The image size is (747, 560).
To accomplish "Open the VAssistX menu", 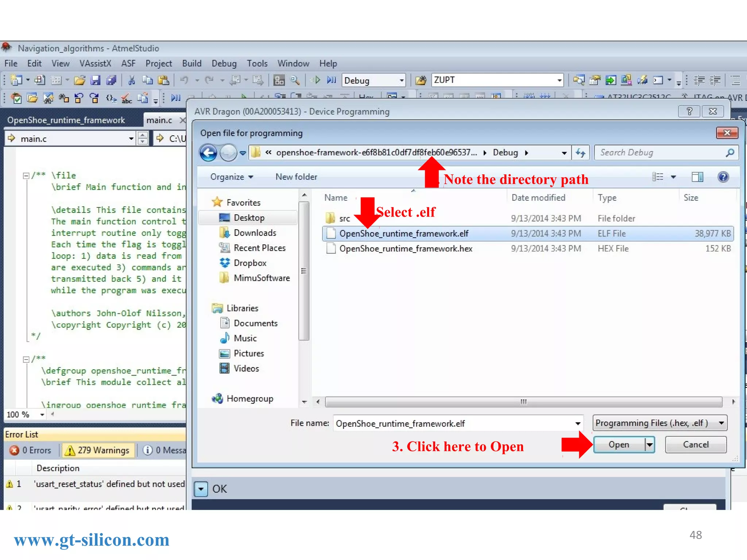I will pos(95,63).
